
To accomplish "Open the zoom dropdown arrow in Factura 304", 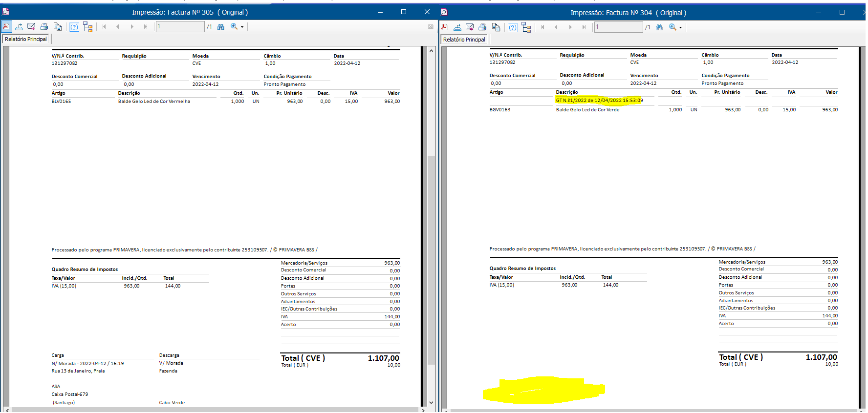I will coord(680,28).
